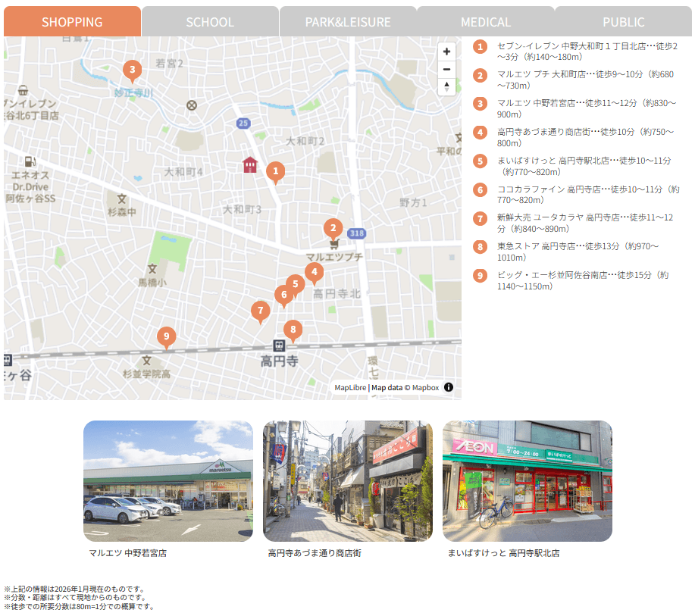
Task: Click caption まいばすけっと 高円寺駅北店 under photo
Action: tap(503, 553)
